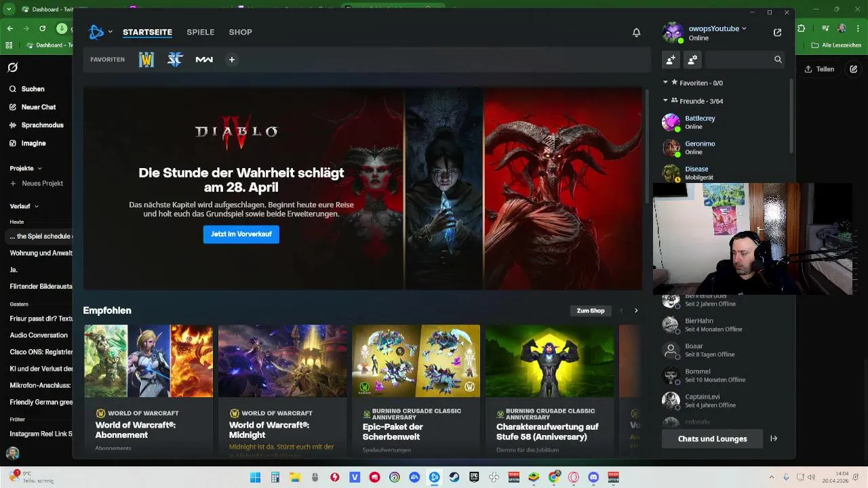Open Ubisoft Connect from the taskbar
This screenshot has width=868, height=488.
pos(395,477)
